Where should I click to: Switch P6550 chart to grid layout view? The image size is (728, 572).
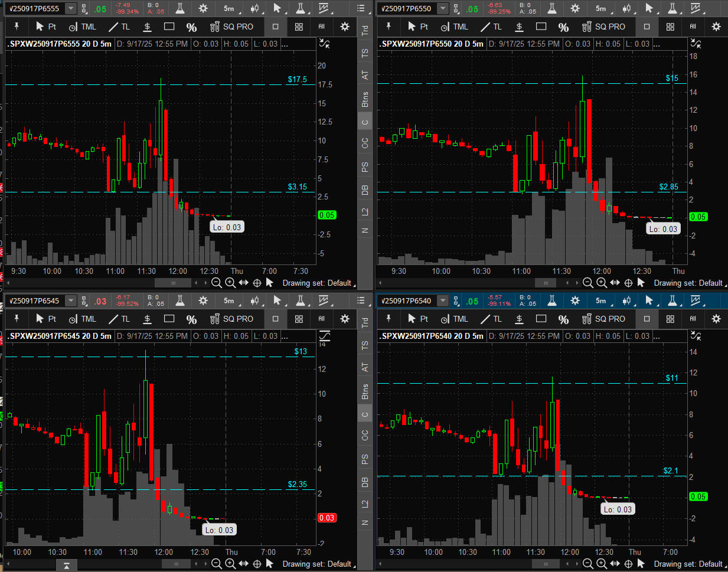click(x=670, y=27)
